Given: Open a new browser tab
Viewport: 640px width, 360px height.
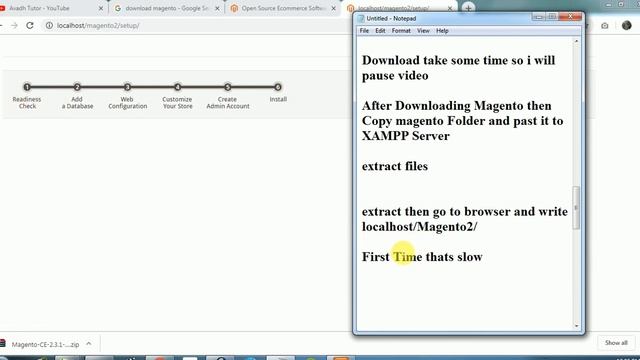Looking at the screenshot, I should point(468,8).
